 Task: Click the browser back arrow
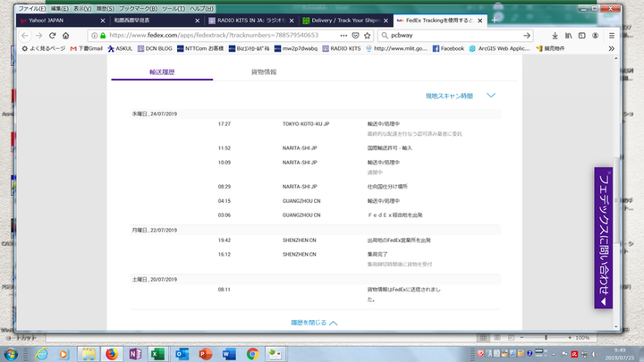26,35
